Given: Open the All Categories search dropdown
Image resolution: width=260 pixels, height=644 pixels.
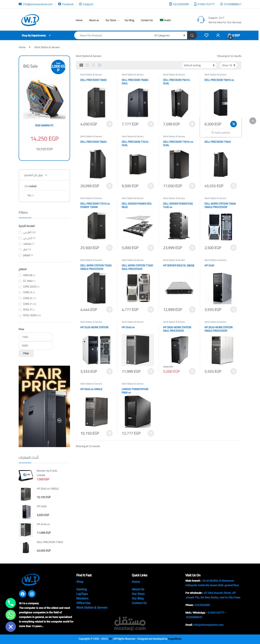Looking at the screenshot, I should click(x=170, y=36).
